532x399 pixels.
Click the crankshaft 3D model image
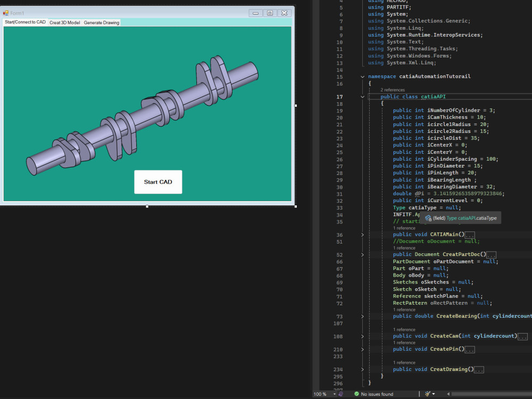point(143,115)
